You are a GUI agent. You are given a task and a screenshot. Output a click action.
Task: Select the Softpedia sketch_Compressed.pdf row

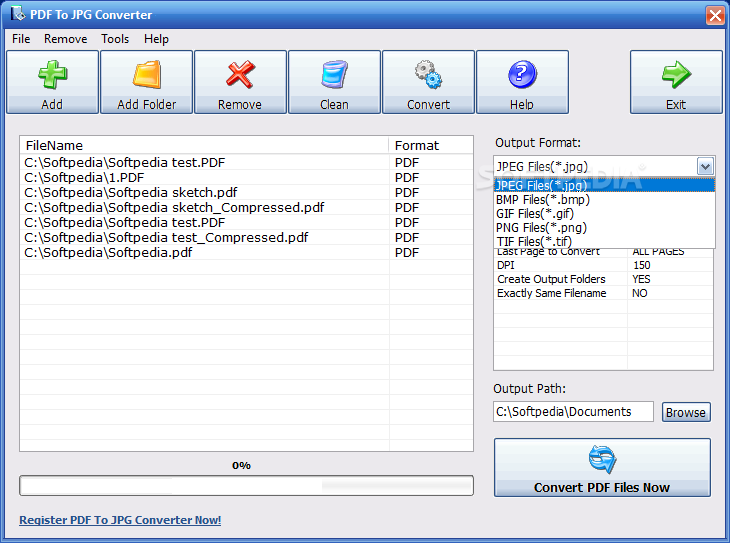tap(246, 207)
